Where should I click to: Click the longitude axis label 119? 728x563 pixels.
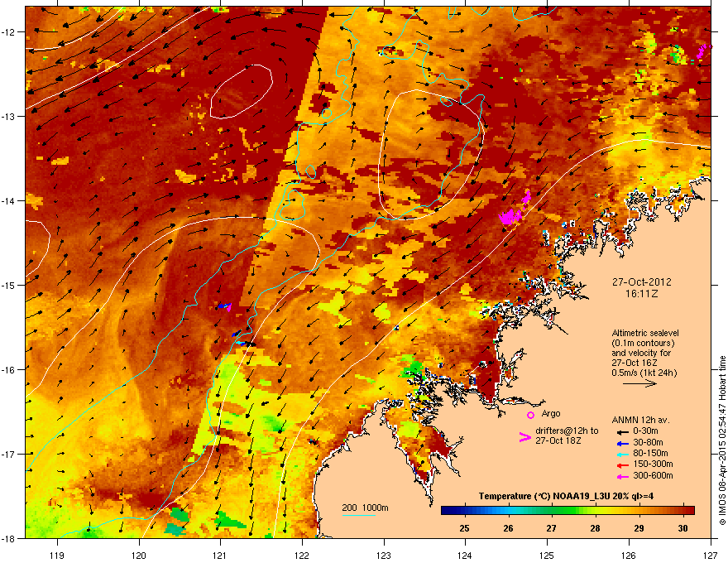click(x=57, y=555)
